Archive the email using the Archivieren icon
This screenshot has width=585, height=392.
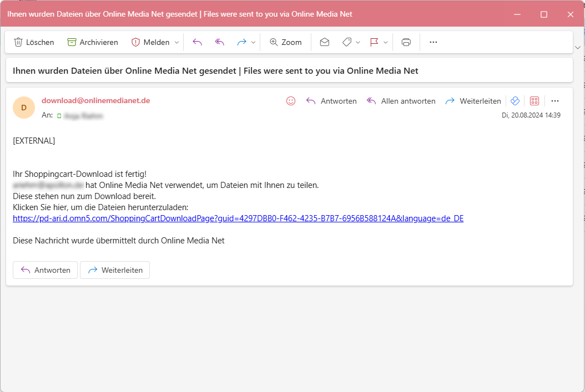[73, 42]
